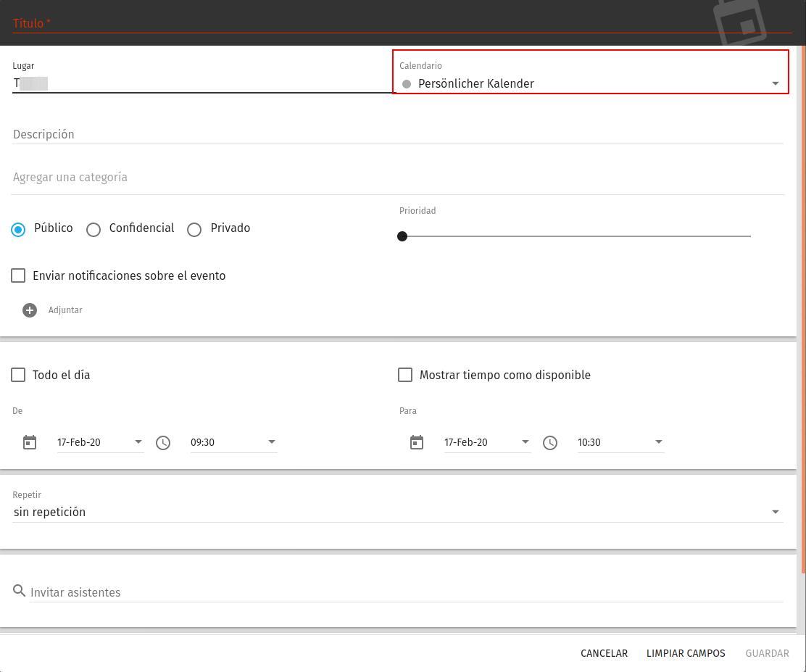The width and height of the screenshot is (806, 672).
Task: Click the LIMPIAR CAMPOS button
Action: [686, 653]
